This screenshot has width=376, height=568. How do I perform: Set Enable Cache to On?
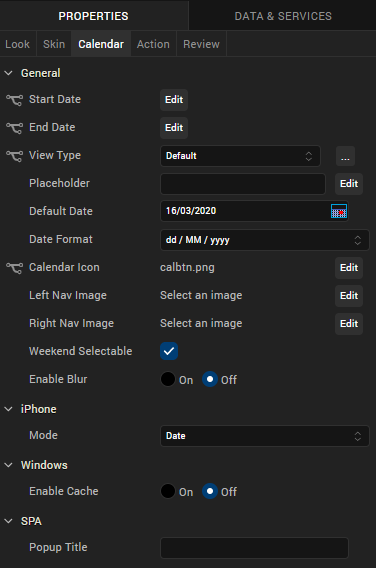(168, 491)
